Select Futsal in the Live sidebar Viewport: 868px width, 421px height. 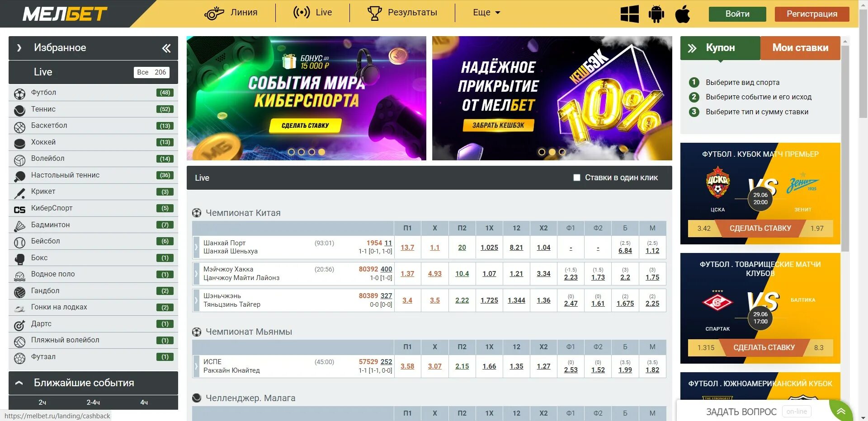pyautogui.click(x=93, y=357)
